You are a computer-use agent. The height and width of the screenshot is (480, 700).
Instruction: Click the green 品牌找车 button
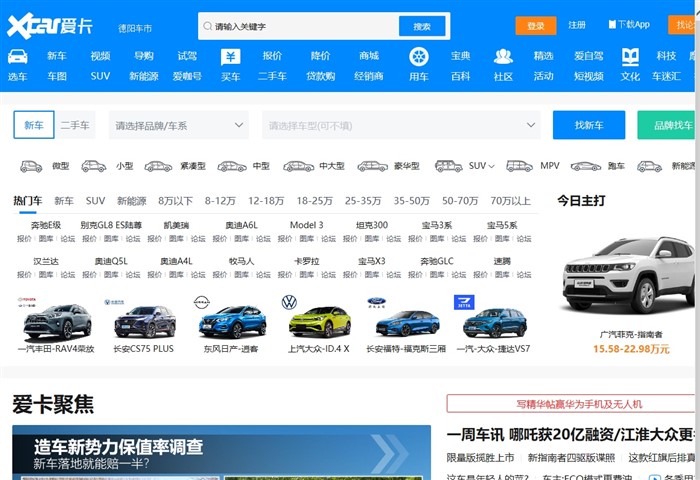point(666,125)
